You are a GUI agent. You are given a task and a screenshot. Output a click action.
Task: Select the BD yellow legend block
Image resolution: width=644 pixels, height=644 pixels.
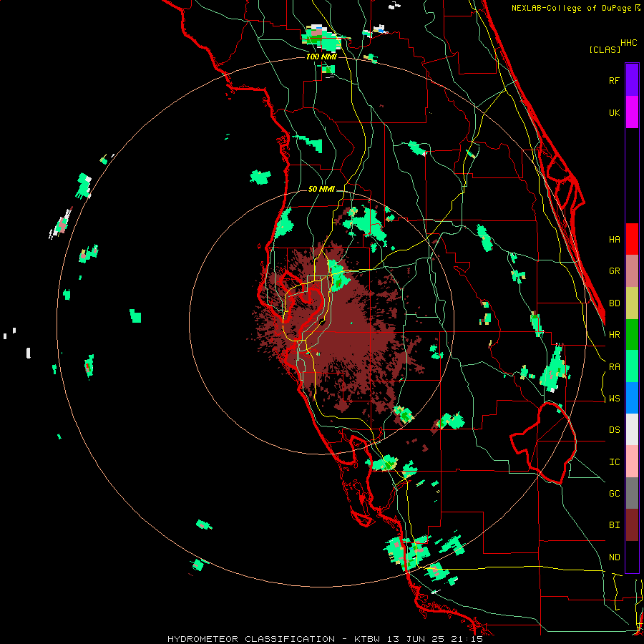(632, 303)
